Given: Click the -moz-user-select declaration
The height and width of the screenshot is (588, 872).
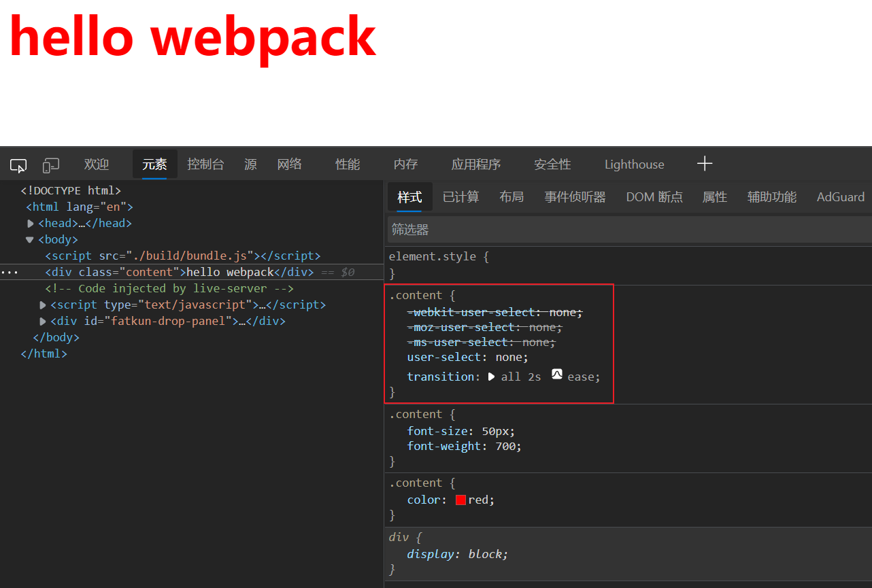Looking at the screenshot, I should click(x=485, y=328).
